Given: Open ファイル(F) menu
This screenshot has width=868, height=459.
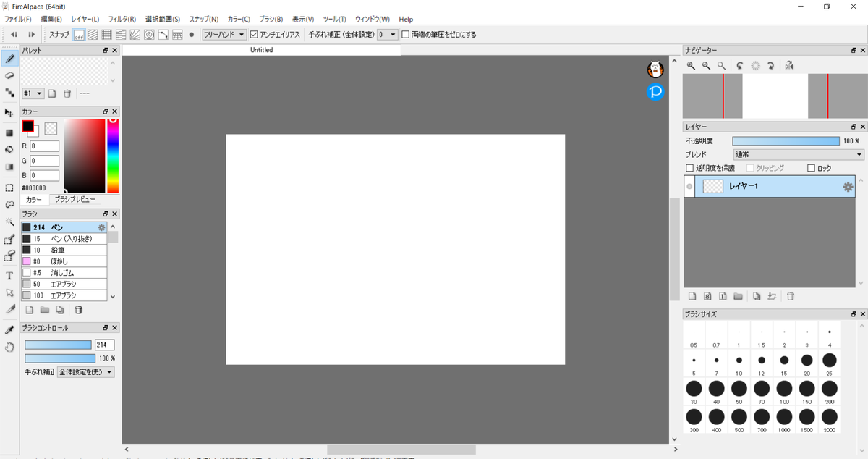Looking at the screenshot, I should pos(18,19).
